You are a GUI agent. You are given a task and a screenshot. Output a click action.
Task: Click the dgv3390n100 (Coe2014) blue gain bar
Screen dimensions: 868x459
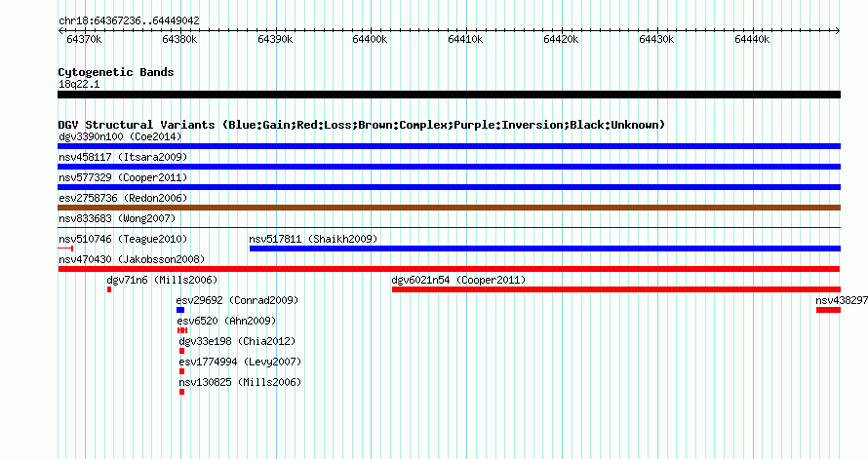click(x=449, y=146)
